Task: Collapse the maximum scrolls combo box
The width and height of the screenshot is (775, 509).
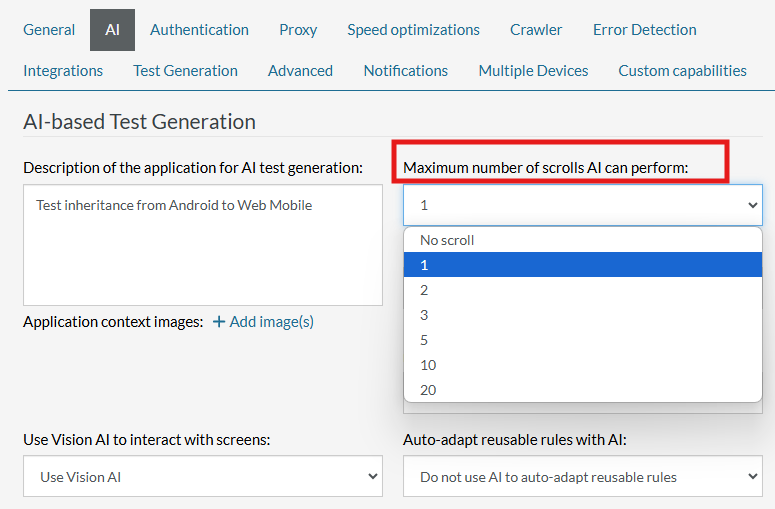Action: coord(582,205)
